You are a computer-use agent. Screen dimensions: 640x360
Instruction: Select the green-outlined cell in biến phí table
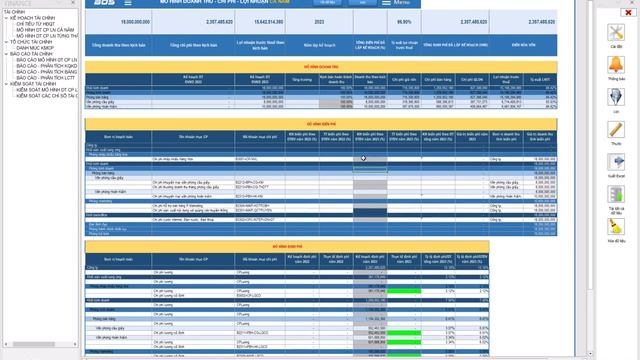click(x=370, y=170)
